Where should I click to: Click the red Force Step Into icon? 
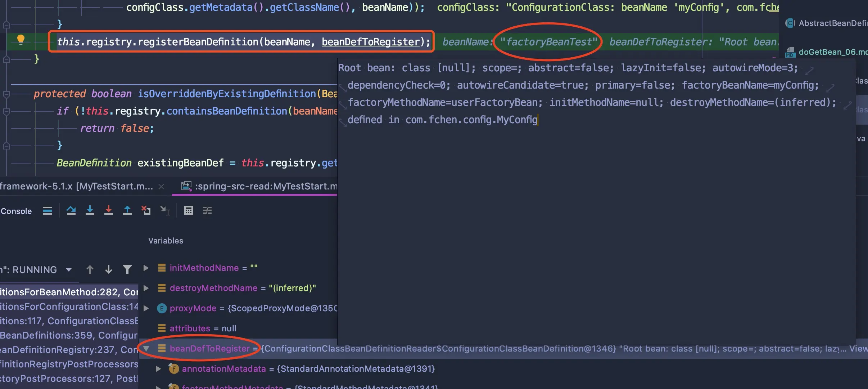(109, 210)
